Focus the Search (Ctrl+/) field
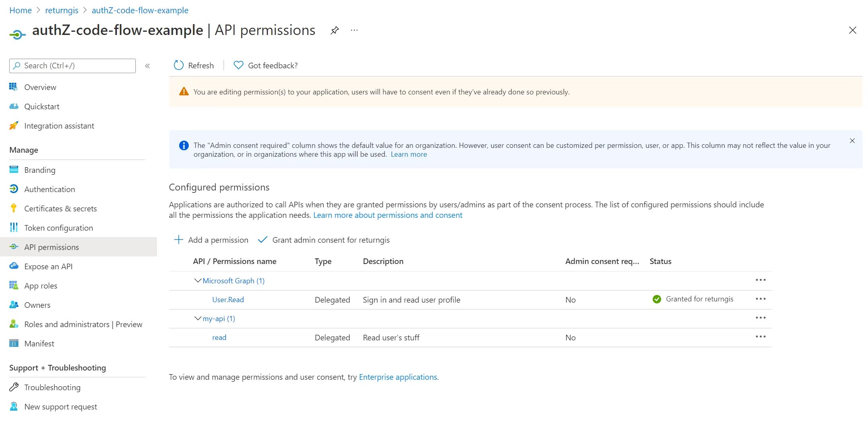The width and height of the screenshot is (868, 434). [x=72, y=66]
